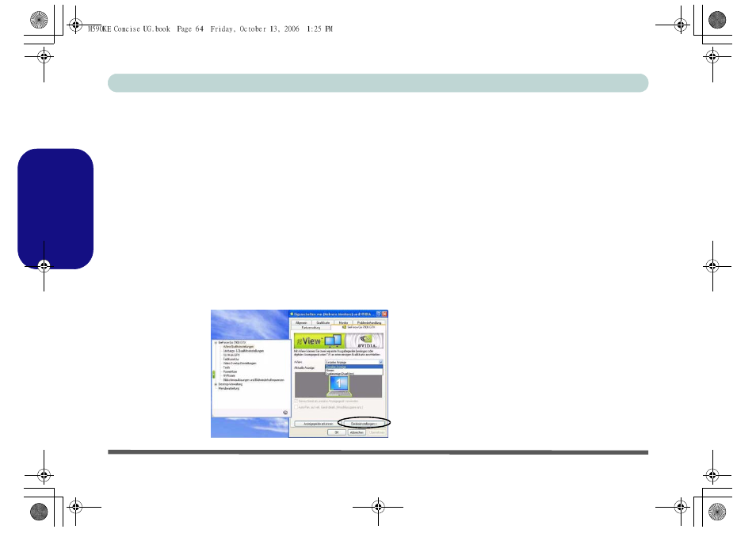Select the PowerMizer tree entry
The width and height of the screenshot is (756, 533).
229,371
